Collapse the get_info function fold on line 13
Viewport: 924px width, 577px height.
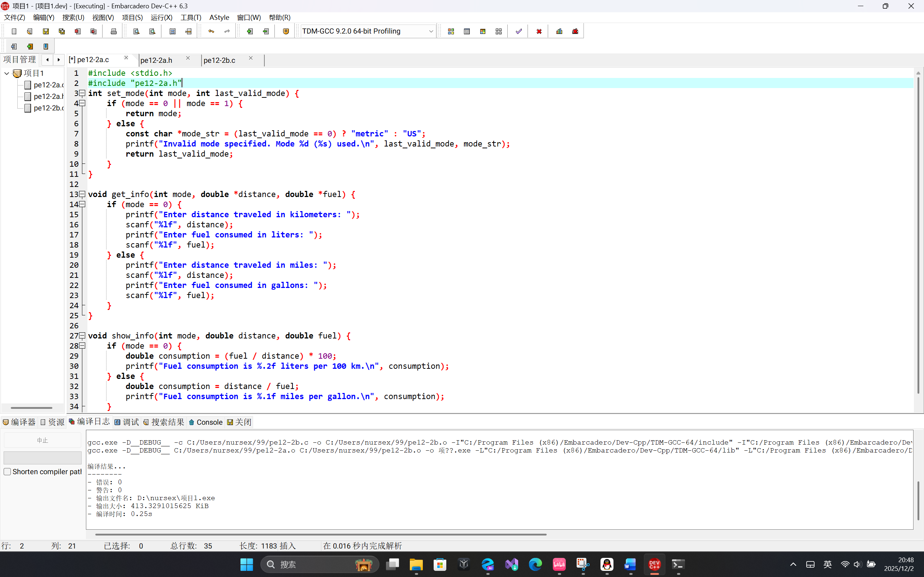(x=82, y=194)
